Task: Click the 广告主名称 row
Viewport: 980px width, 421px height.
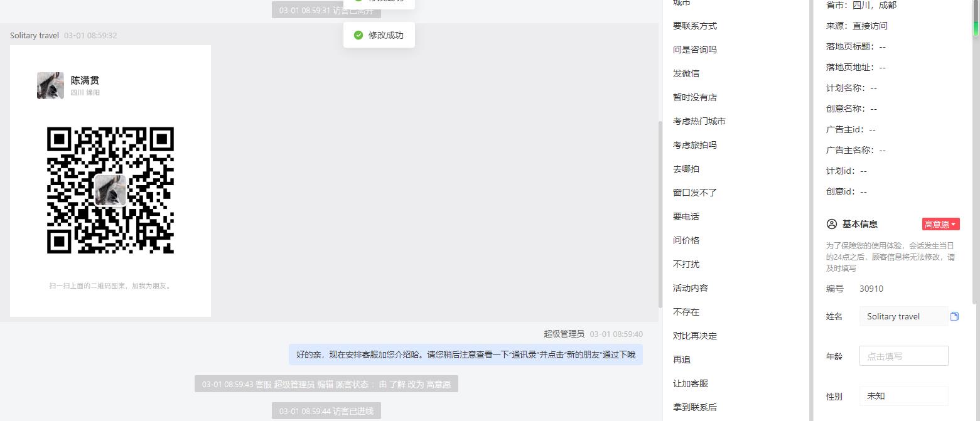Action: click(x=856, y=150)
